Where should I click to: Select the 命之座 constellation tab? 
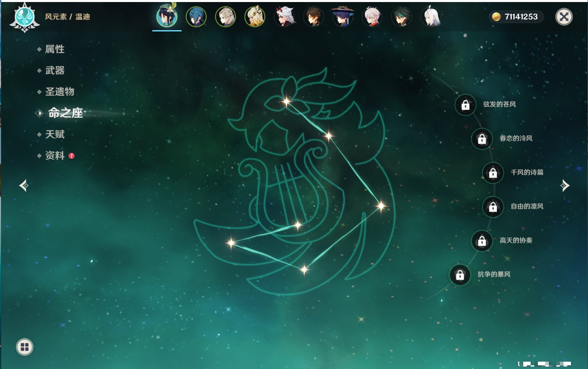click(x=66, y=113)
